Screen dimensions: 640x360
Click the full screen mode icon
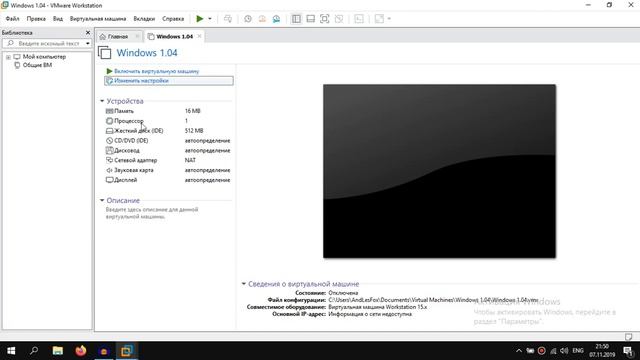click(x=324, y=19)
